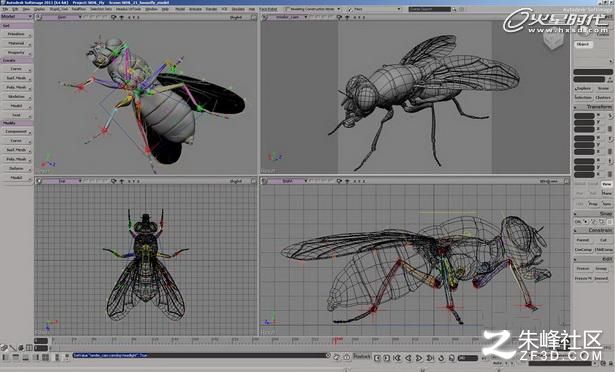615x372 pixels.
Task: Click the script command line field at bottom
Action: click(x=200, y=356)
